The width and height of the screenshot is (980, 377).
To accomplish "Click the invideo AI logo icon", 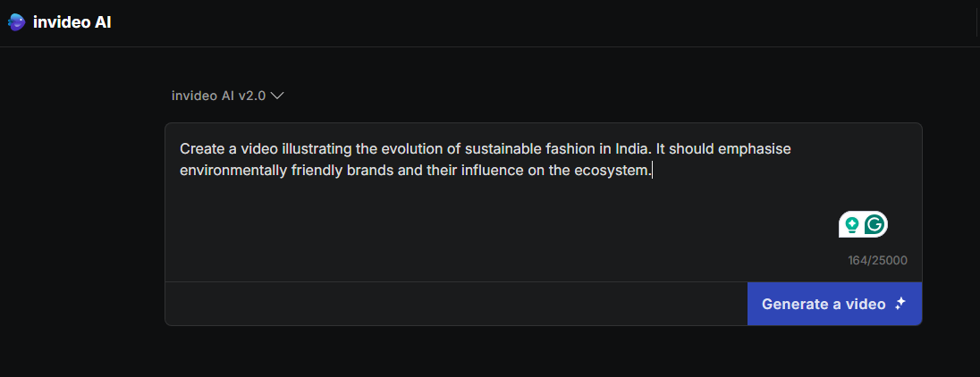I will (17, 22).
